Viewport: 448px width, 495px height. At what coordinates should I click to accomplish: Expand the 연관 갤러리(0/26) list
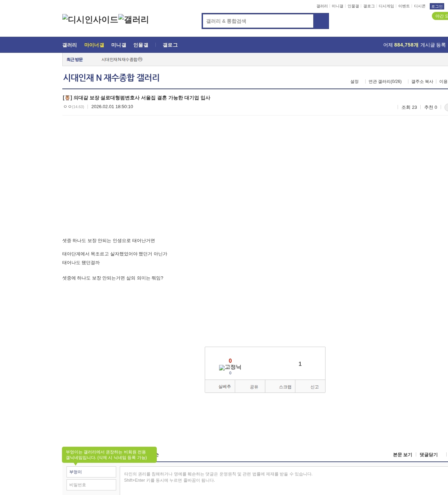(385, 82)
